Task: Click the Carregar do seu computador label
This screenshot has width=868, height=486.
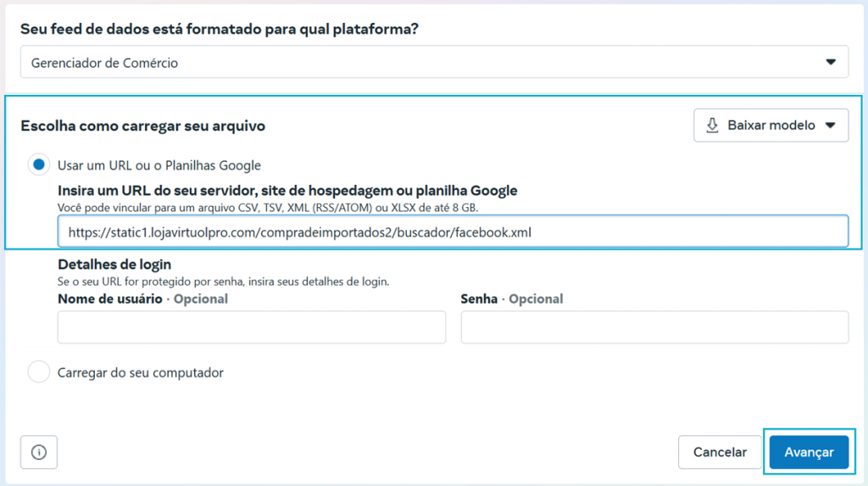Action: (141, 372)
